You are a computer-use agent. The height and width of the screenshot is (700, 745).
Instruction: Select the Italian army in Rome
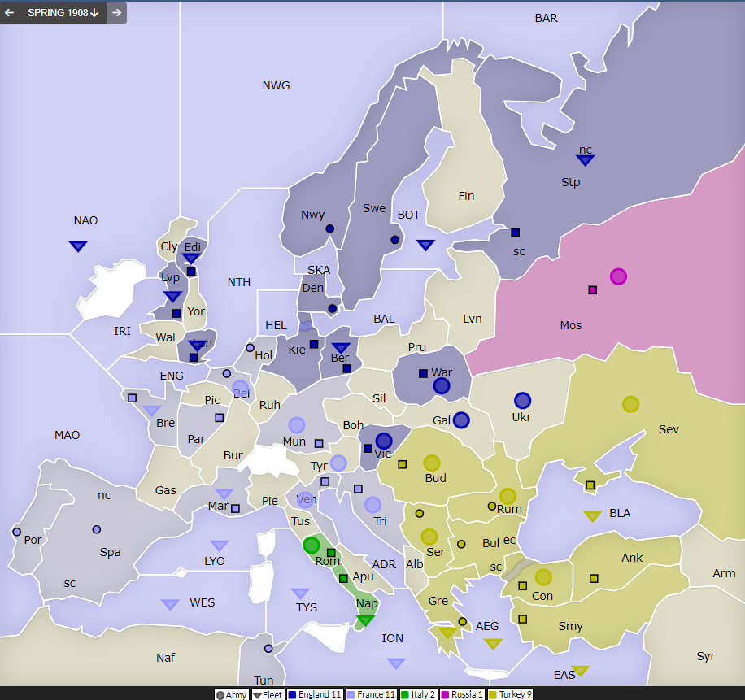(x=312, y=546)
